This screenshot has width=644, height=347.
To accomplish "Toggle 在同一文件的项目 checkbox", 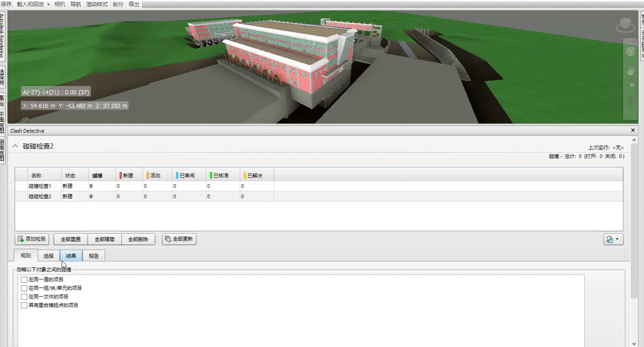I will coord(24,297).
